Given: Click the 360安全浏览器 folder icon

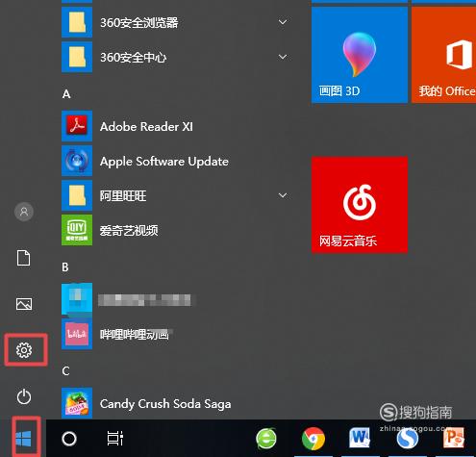Looking at the screenshot, I should [x=77, y=22].
